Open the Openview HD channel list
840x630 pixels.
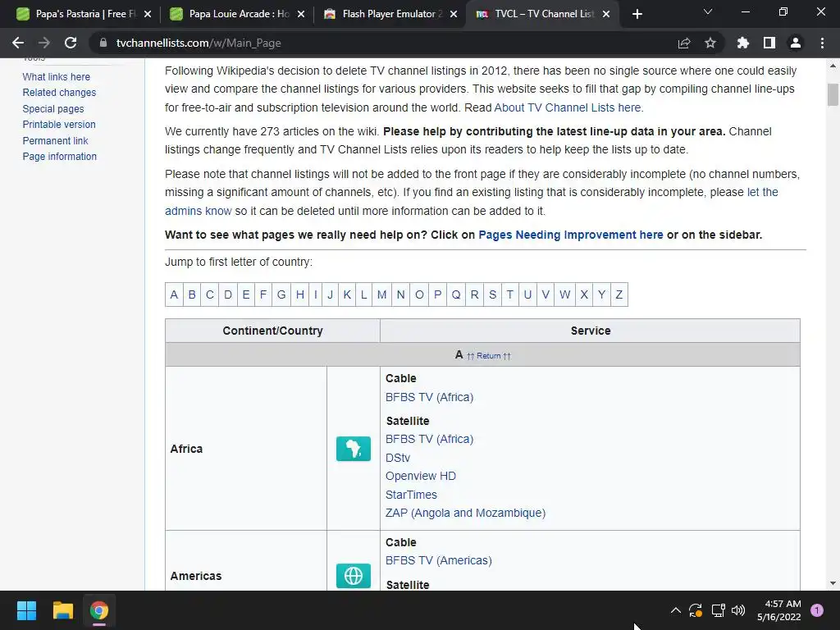421,476
